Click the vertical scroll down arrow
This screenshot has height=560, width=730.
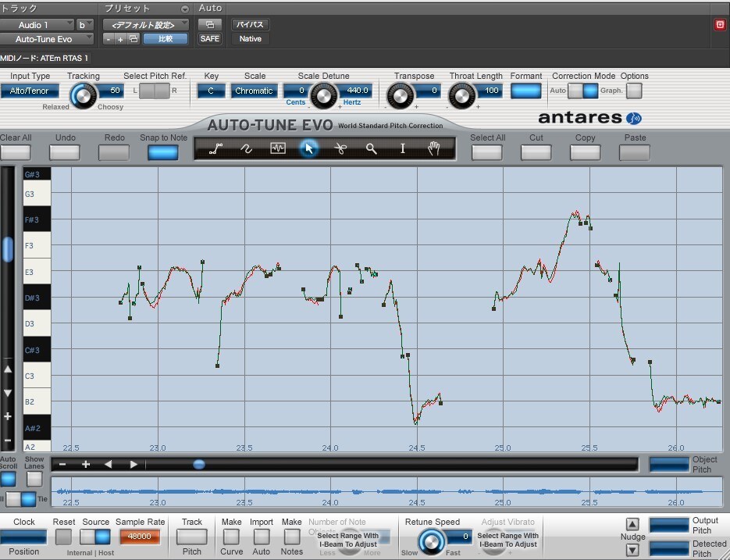(8, 393)
